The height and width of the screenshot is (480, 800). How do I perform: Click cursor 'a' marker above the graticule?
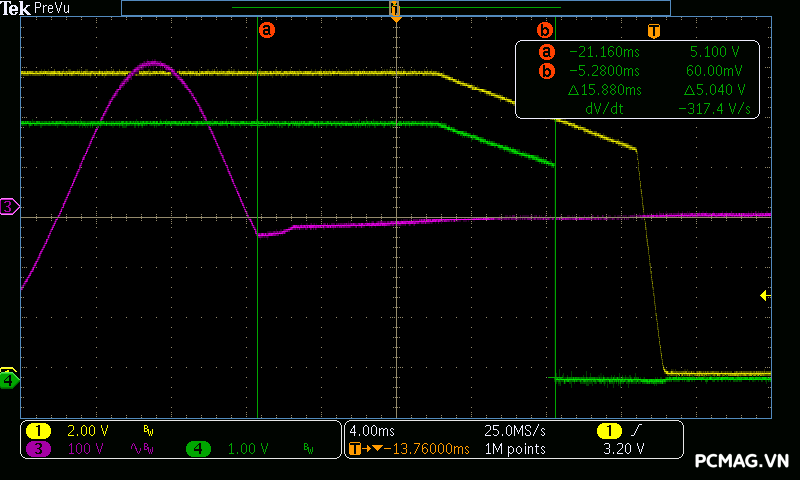coord(266,30)
